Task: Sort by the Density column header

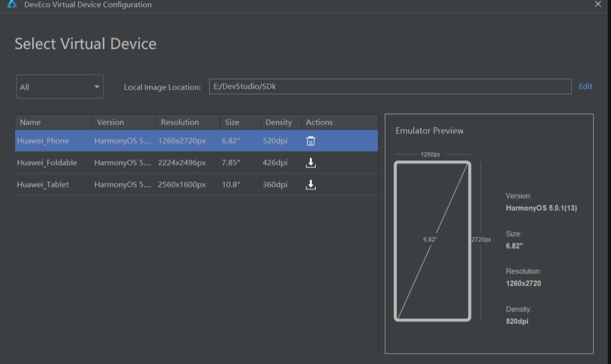Action: [281, 122]
